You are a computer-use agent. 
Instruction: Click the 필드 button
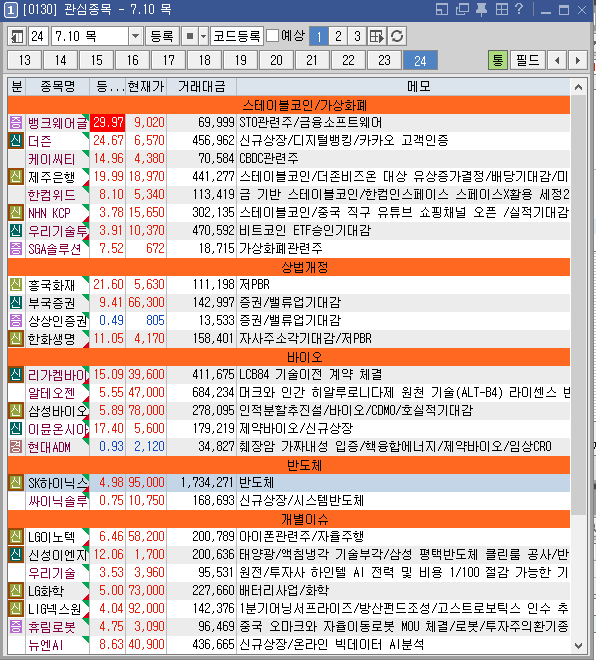tap(527, 60)
